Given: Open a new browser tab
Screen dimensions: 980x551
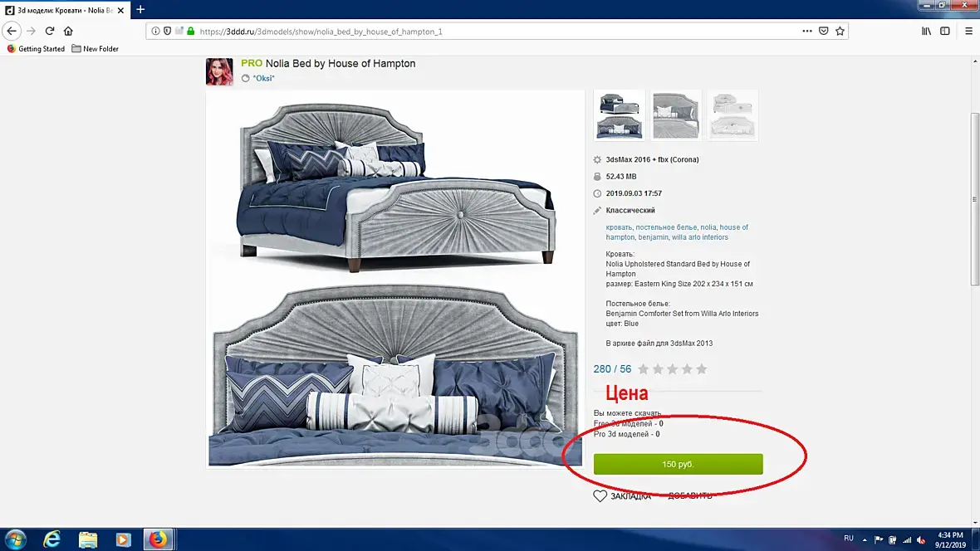Looking at the screenshot, I should coord(140,9).
